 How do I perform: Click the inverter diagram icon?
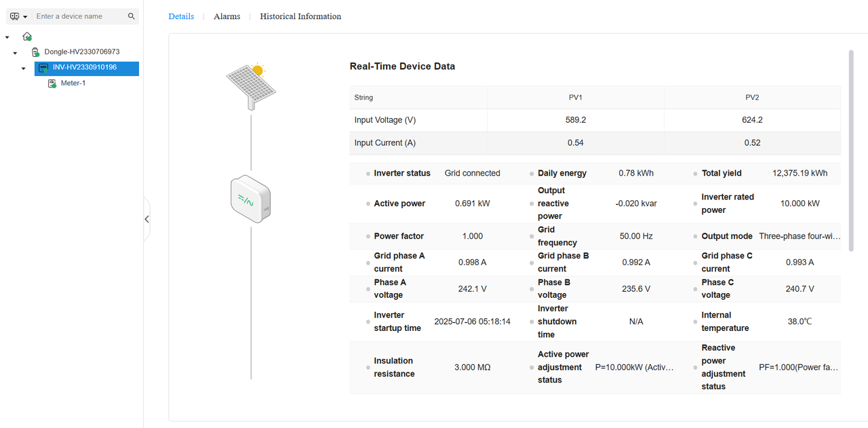251,199
